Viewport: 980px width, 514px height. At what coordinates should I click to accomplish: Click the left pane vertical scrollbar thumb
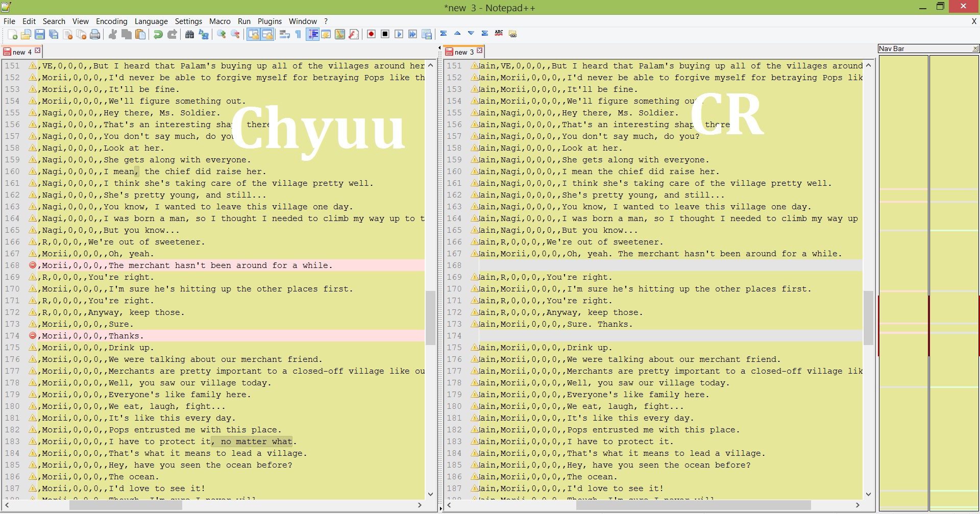(x=430, y=317)
